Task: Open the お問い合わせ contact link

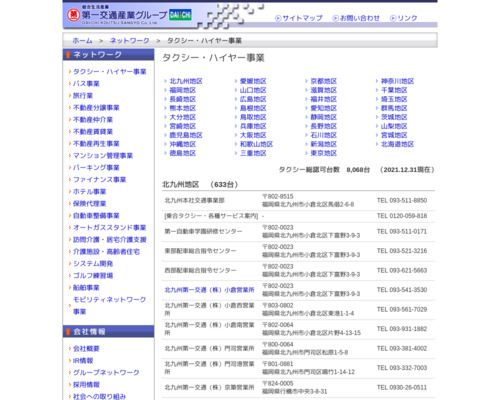Action: click(x=356, y=18)
